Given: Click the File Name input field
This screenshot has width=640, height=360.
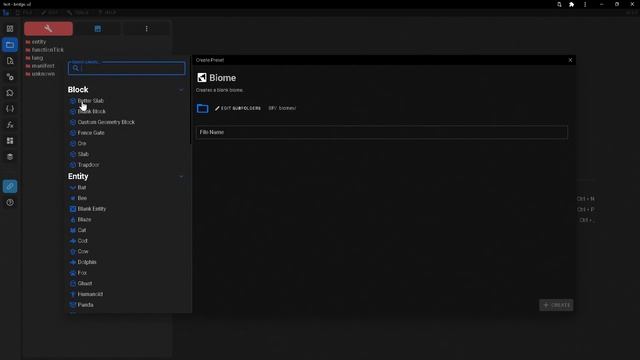Looking at the screenshot, I should tap(382, 132).
